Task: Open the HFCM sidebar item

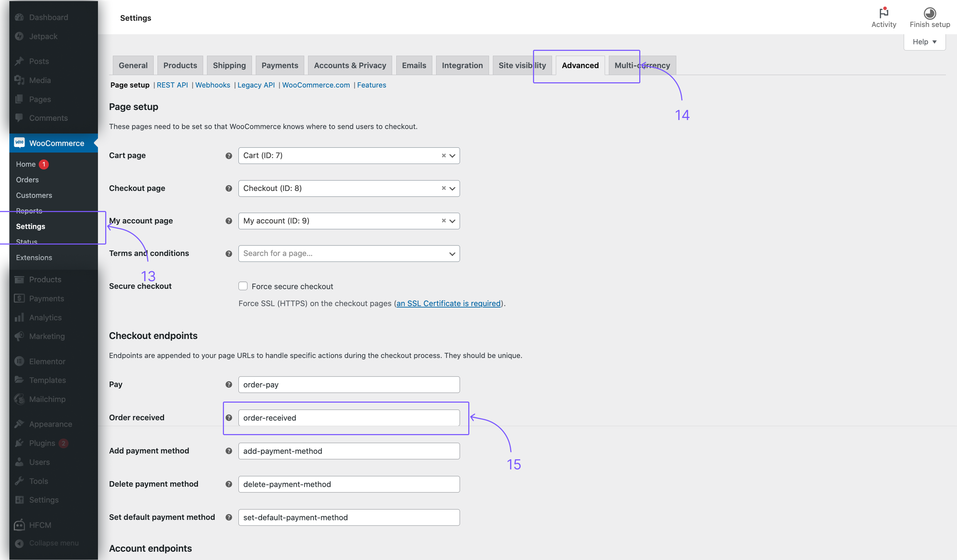Action: click(40, 525)
